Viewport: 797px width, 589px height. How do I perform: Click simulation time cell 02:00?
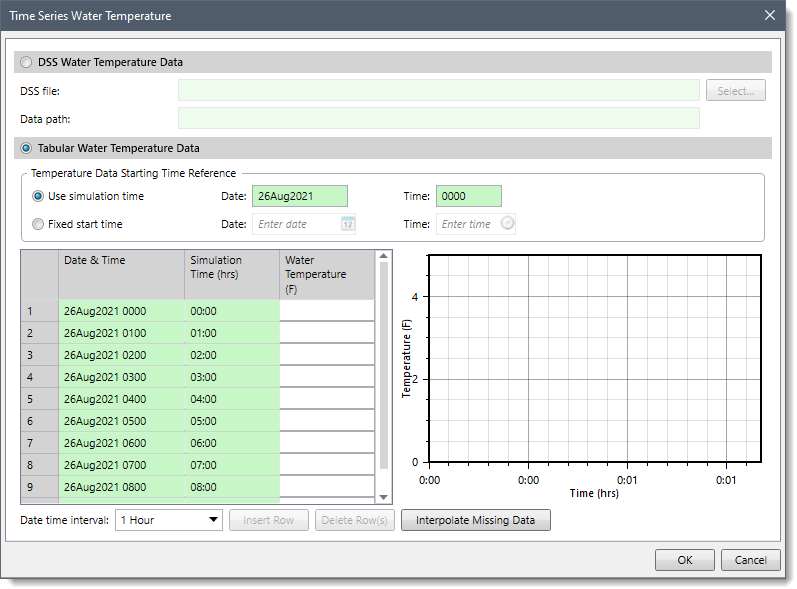tap(232, 355)
